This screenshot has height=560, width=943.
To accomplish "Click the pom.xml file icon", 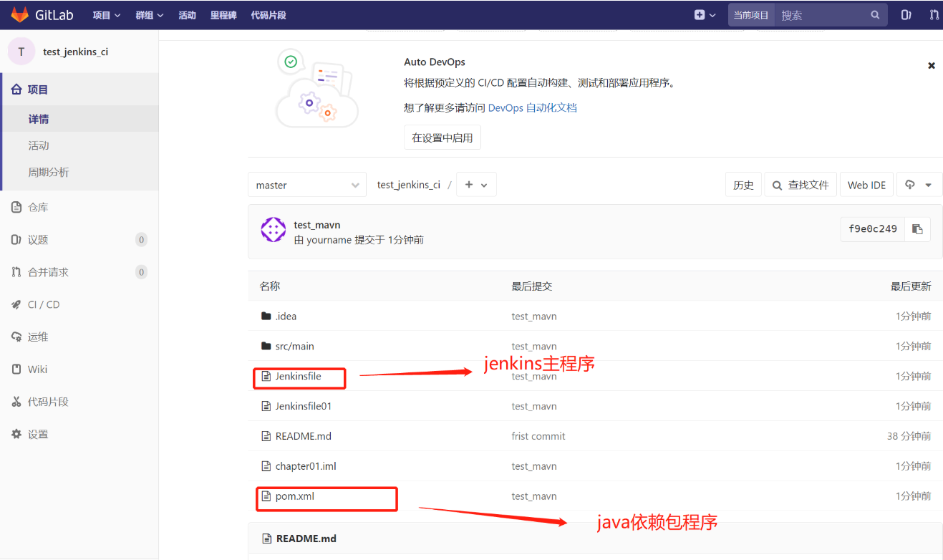I will pos(266,496).
